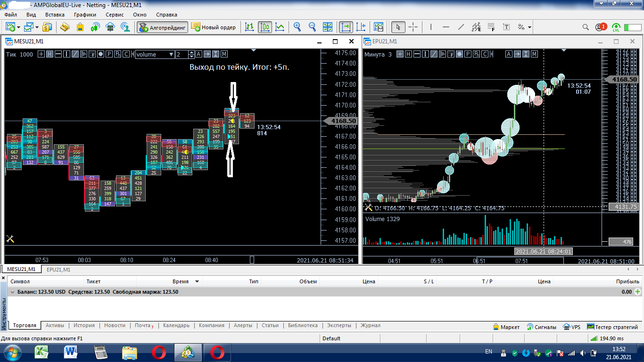Enable chart auto-scroll toolbar toggle
The width and height of the screenshot is (644, 362).
tap(346, 27)
